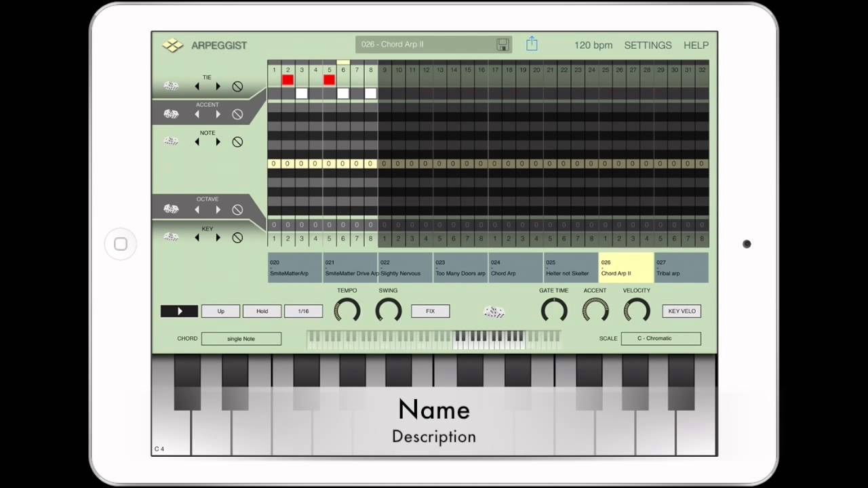Clear the ACCENT row with circle-slash icon
Viewport: 868px width, 488px height.
(237, 115)
